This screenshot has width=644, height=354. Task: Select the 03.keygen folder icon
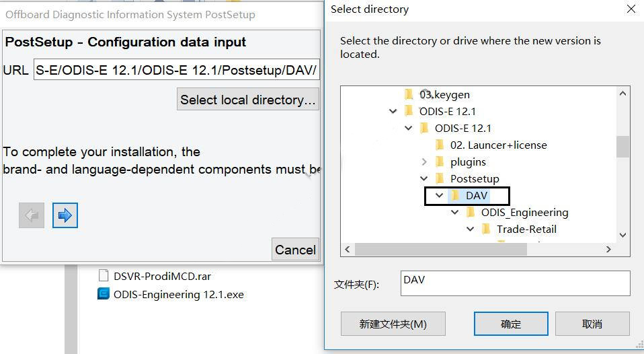click(x=409, y=94)
